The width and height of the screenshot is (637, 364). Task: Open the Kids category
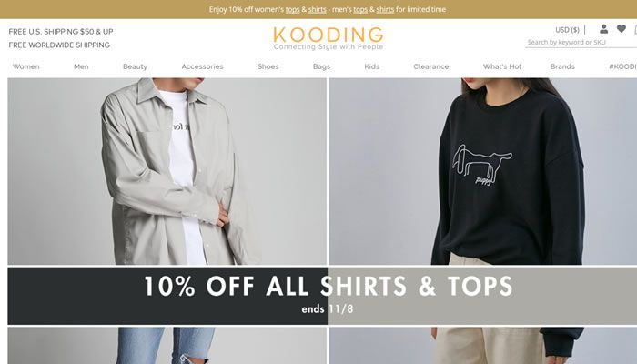click(x=371, y=66)
